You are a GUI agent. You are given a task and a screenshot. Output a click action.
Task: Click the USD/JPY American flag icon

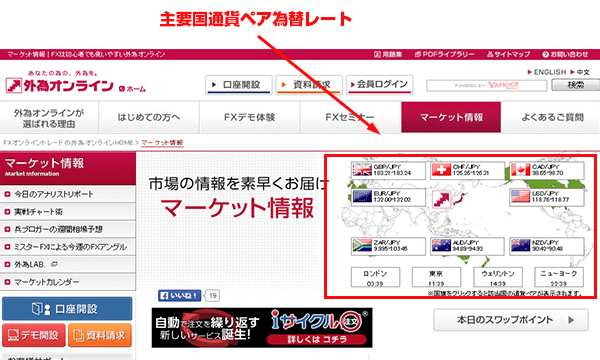point(520,197)
